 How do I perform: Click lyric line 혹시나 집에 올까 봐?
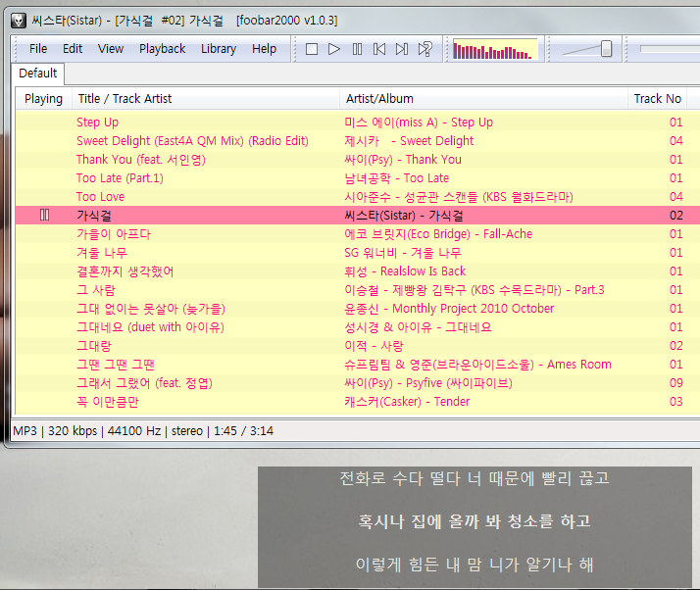coord(475,521)
